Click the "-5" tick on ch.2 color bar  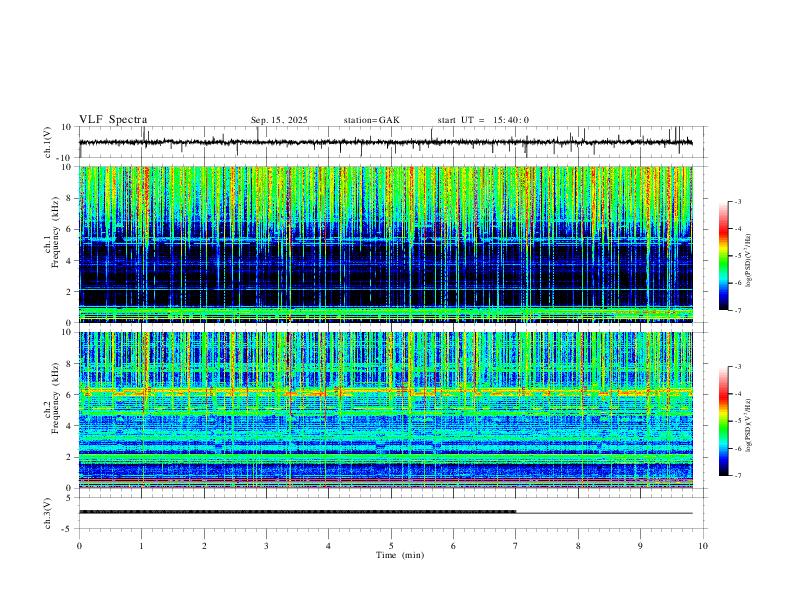(x=738, y=421)
